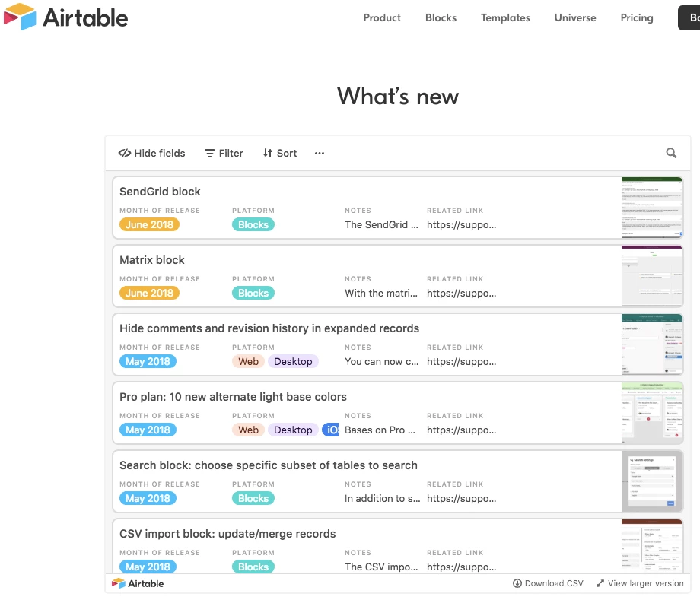Click Matrix block related link
700x603 pixels.
tap(461, 293)
